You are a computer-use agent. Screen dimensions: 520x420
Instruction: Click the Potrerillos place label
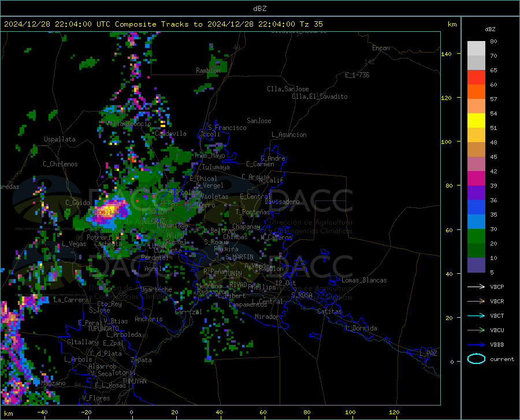[x=106, y=237]
